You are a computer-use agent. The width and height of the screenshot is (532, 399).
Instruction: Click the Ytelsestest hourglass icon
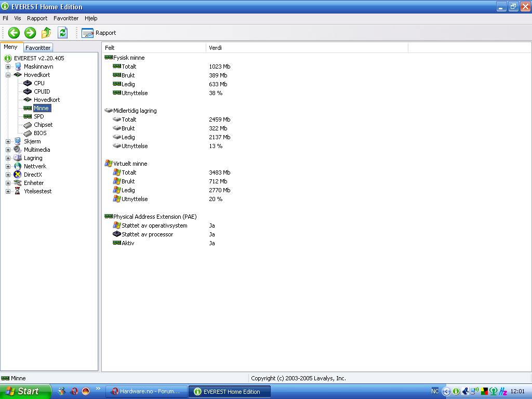(18, 191)
